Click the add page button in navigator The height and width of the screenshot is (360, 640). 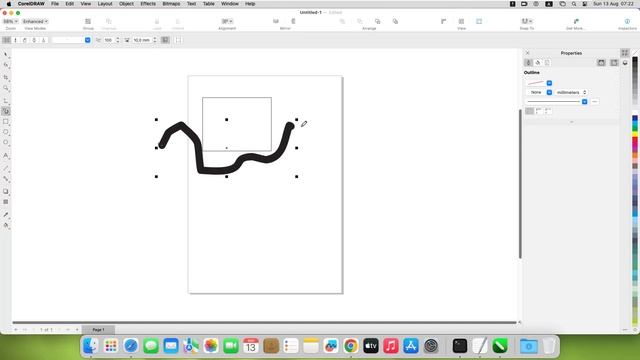[x=77, y=329]
